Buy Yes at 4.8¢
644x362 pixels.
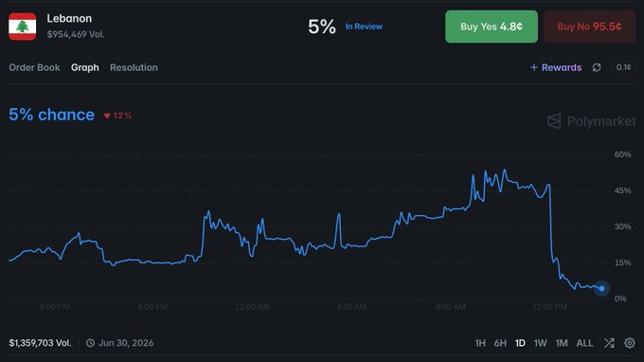pyautogui.click(x=492, y=27)
